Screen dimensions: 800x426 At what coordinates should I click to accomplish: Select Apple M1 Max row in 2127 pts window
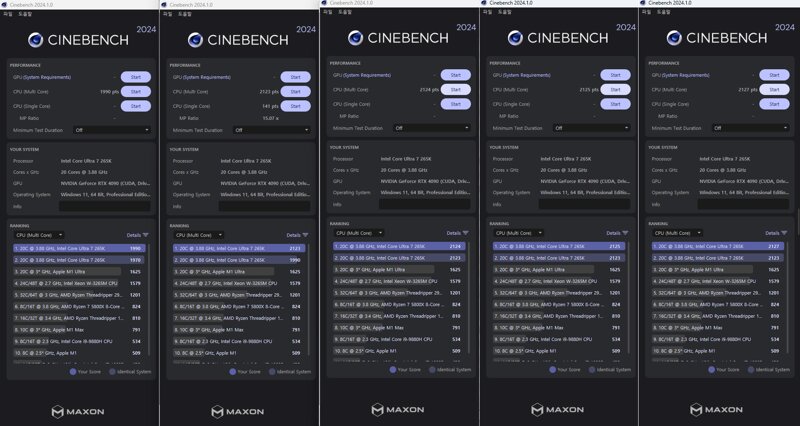pos(718,328)
